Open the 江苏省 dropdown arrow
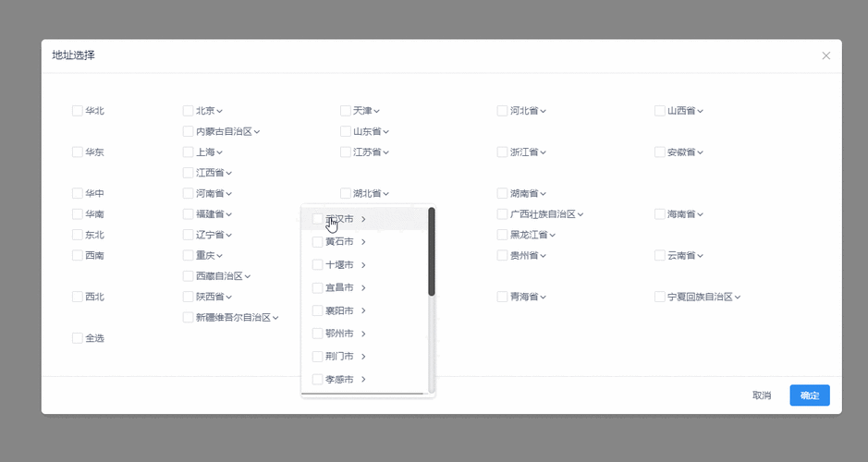The height and width of the screenshot is (462, 868). 385,152
